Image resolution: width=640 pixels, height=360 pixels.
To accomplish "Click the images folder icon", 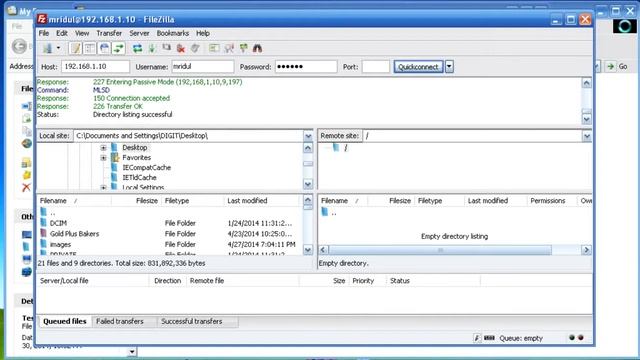I will point(44,244).
